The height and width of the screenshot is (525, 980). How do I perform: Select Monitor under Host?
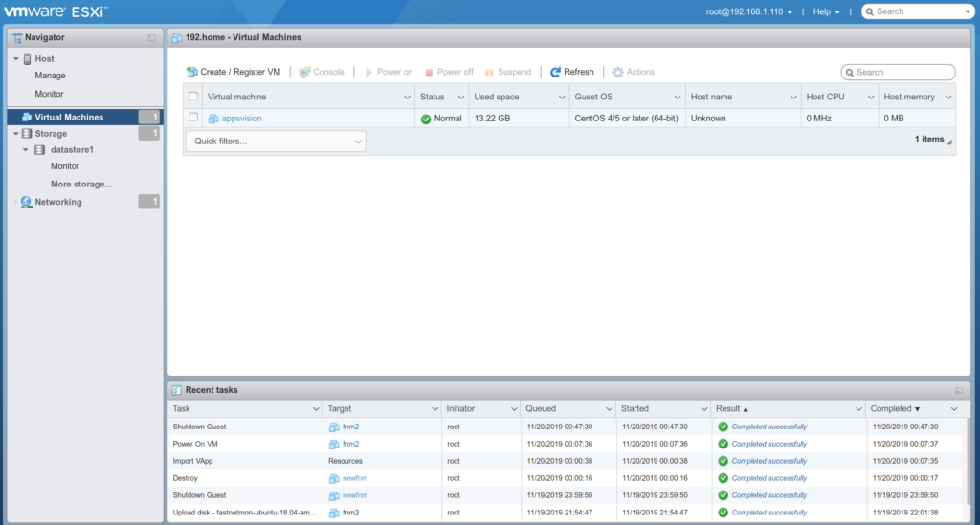(49, 94)
